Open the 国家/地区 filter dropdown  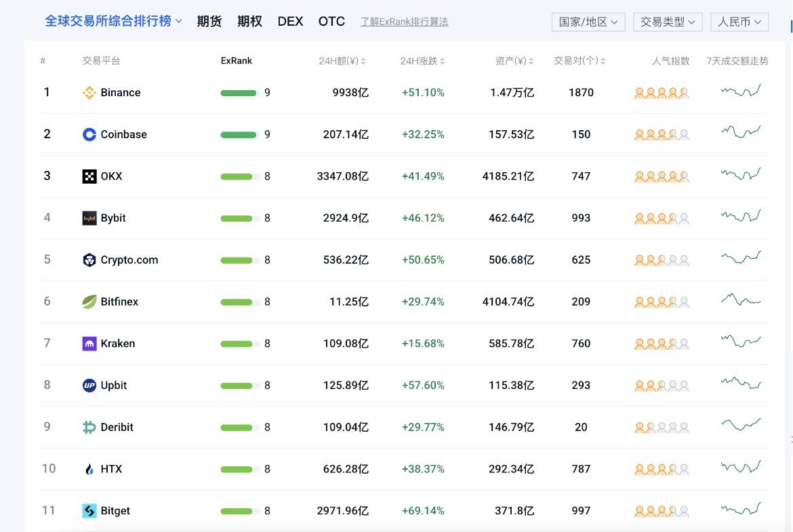[588, 22]
